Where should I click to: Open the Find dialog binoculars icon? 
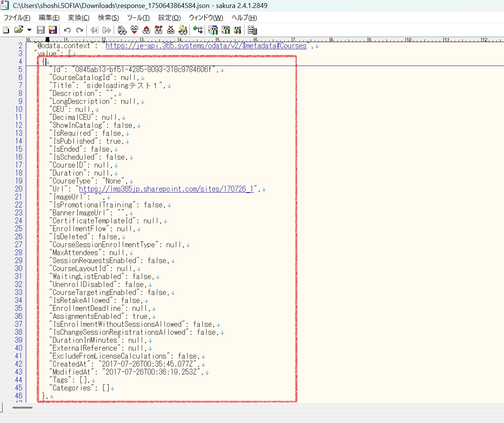[122, 30]
